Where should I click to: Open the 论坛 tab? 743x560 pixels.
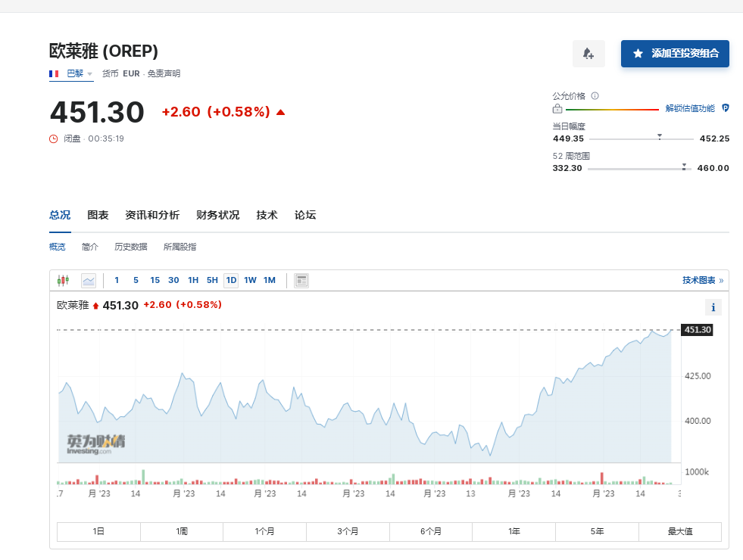(x=305, y=216)
